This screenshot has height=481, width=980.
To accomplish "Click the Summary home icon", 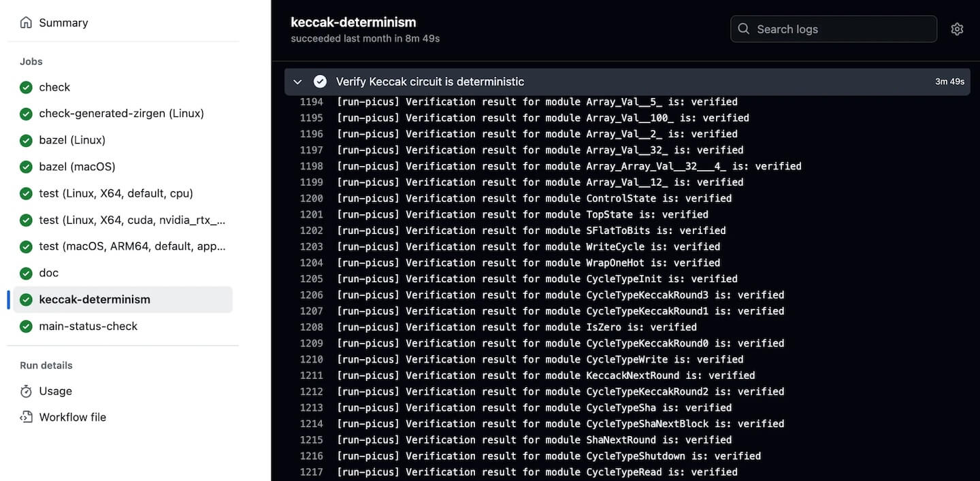I will point(26,22).
